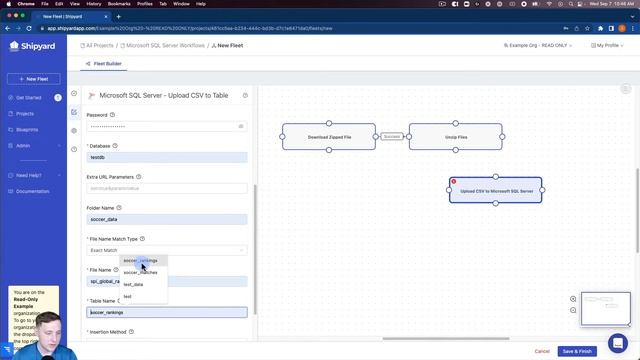Open macOS Spotlight search icon
The width and height of the screenshot is (640, 360).
[571, 4]
